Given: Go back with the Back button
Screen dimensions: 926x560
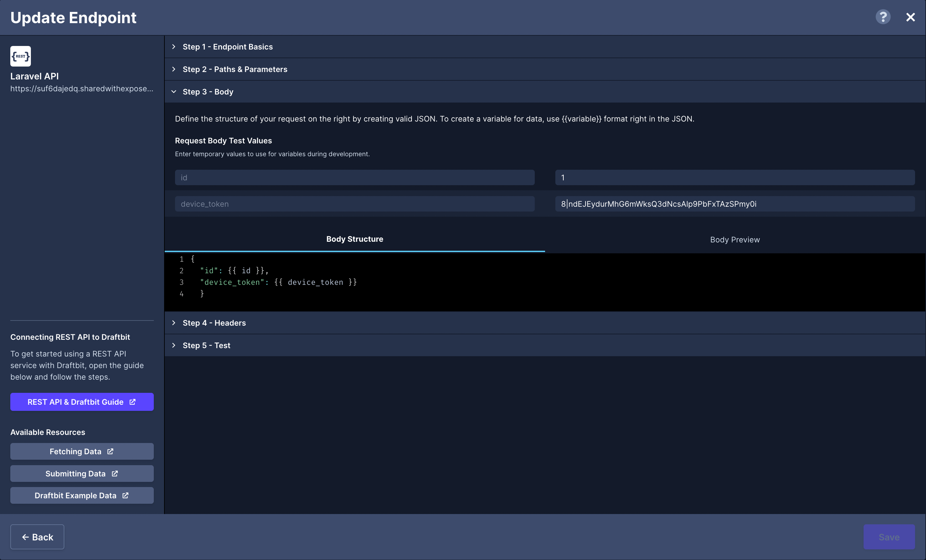Looking at the screenshot, I should pyautogui.click(x=37, y=537).
